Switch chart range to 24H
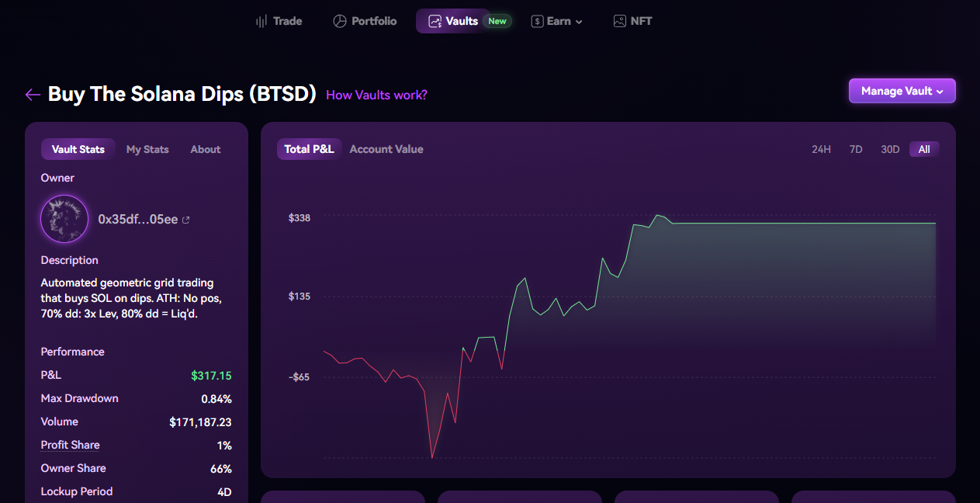Image resolution: width=980 pixels, height=503 pixels. pyautogui.click(x=821, y=149)
